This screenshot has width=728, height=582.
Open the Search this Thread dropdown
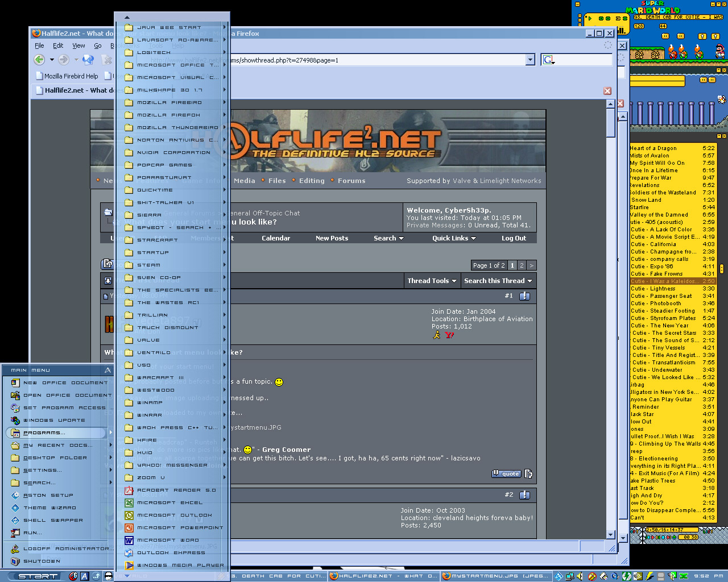[498, 281]
